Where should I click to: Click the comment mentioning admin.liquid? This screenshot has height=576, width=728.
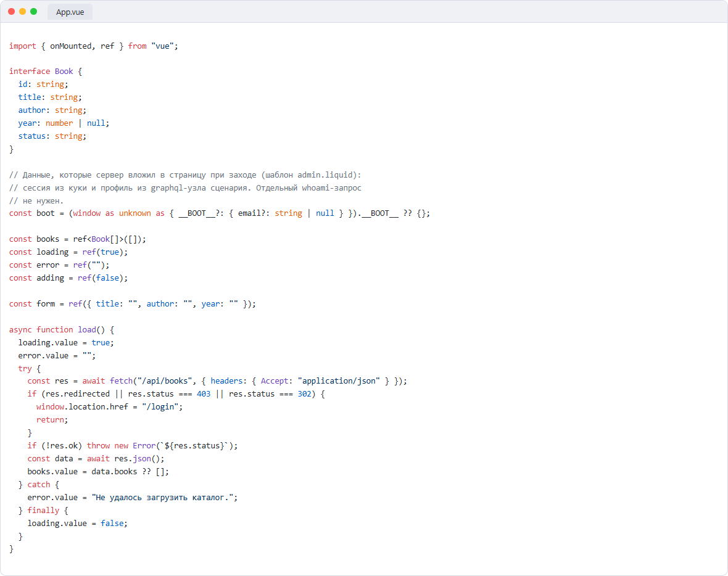pyautogui.click(x=185, y=175)
